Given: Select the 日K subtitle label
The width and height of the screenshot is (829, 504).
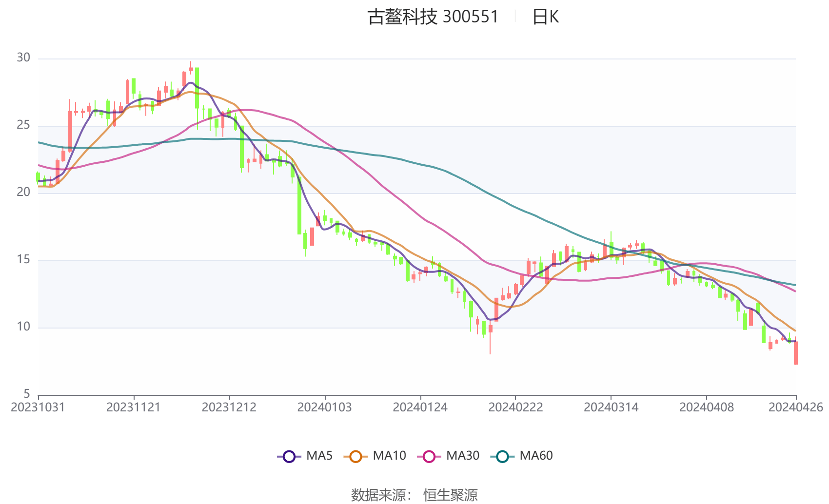Looking at the screenshot, I should click(545, 17).
